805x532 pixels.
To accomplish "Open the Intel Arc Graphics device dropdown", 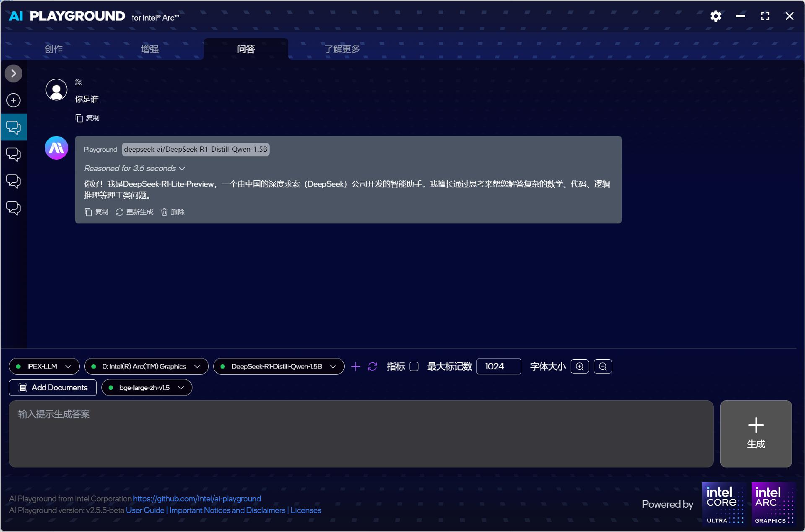I will coord(146,366).
